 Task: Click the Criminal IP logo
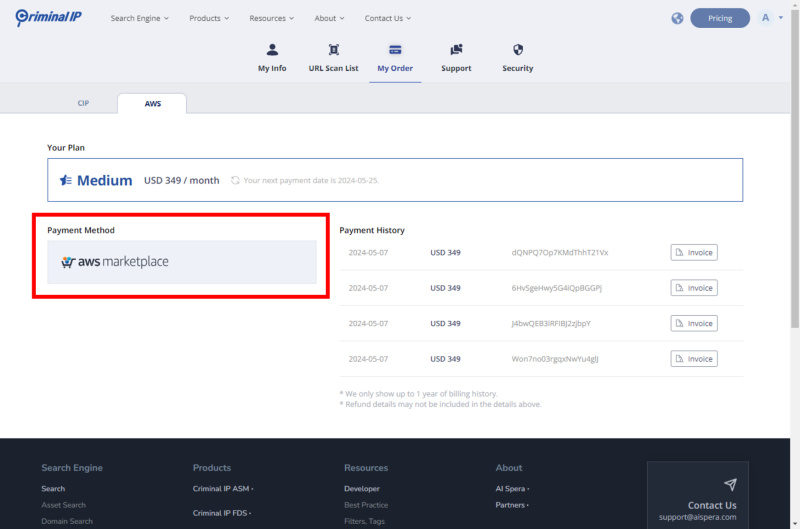(x=54, y=17)
